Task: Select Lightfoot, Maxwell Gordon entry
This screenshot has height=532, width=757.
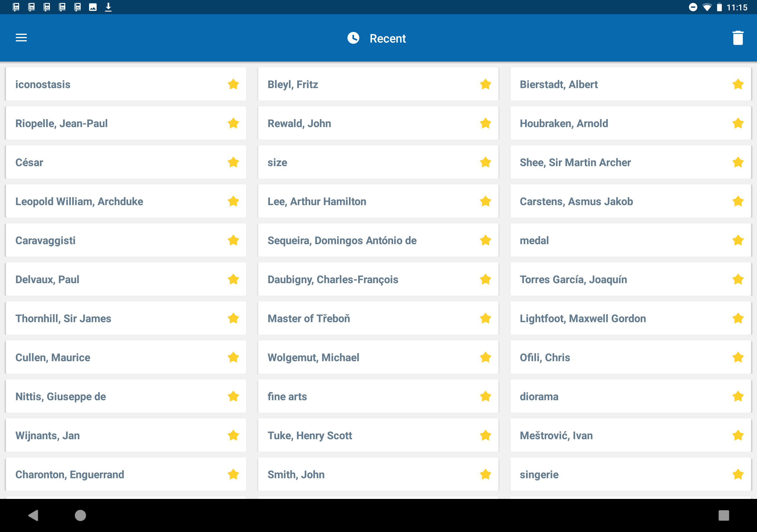Action: coord(630,318)
